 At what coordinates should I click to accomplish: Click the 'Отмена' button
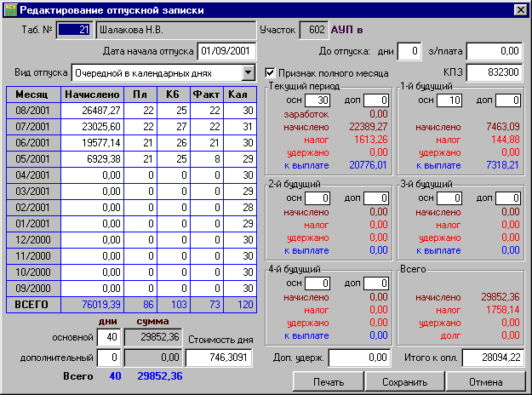[x=485, y=382]
